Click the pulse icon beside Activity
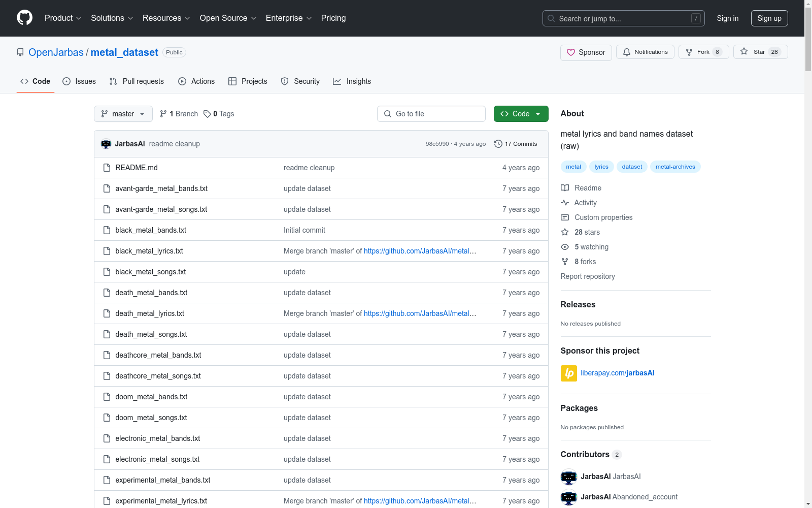 565,203
